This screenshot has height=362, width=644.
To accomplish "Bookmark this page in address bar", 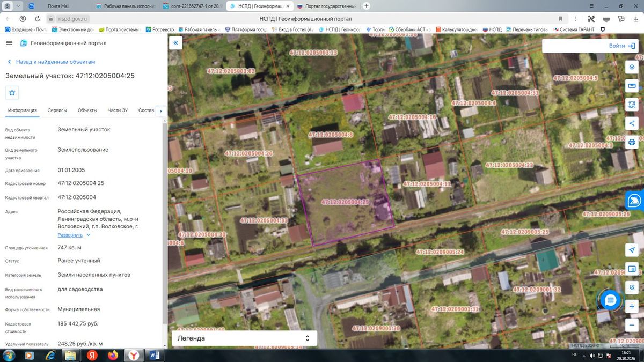I will pyautogui.click(x=561, y=19).
